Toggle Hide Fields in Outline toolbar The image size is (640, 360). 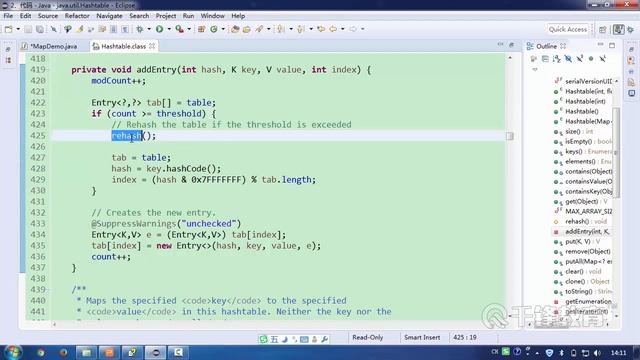[x=568, y=59]
